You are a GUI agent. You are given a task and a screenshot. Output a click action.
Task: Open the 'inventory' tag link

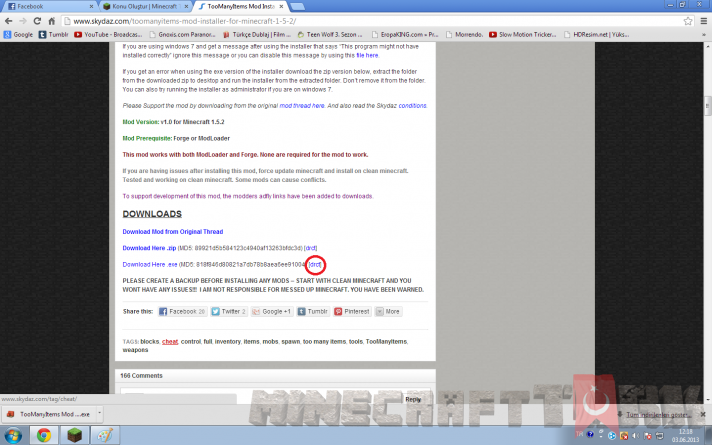coord(227,341)
